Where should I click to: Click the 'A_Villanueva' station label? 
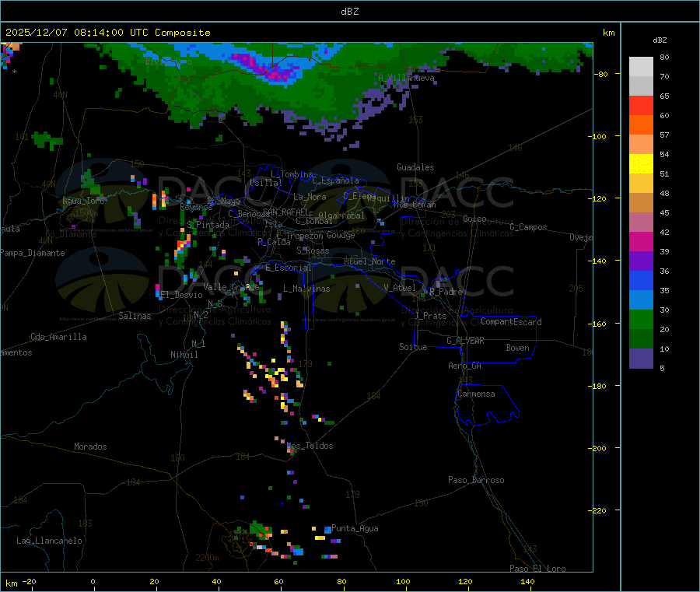[406, 78]
